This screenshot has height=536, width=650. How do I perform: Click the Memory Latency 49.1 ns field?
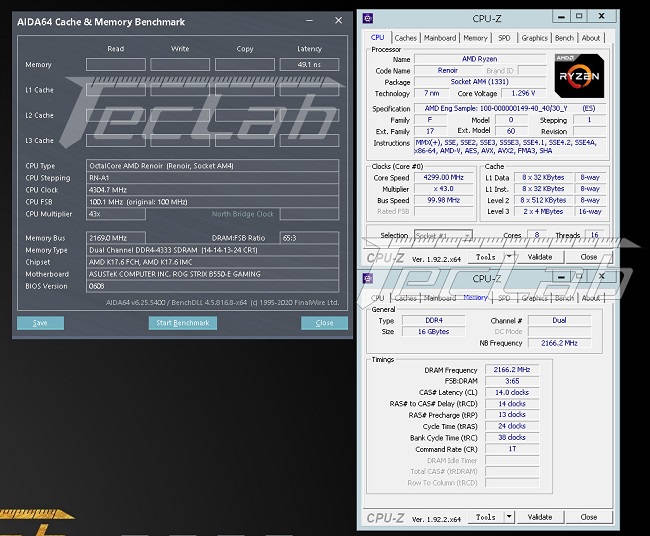tap(309, 64)
